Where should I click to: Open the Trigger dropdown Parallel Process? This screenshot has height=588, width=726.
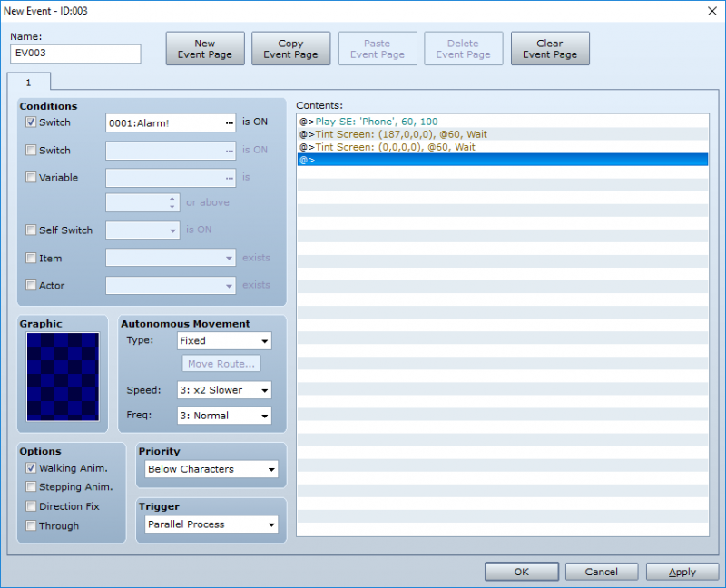pyautogui.click(x=211, y=524)
